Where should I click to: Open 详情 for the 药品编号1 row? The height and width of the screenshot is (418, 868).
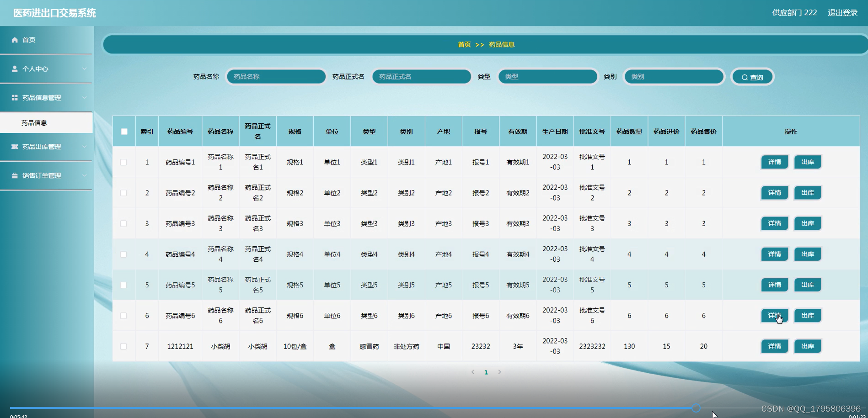tap(774, 162)
